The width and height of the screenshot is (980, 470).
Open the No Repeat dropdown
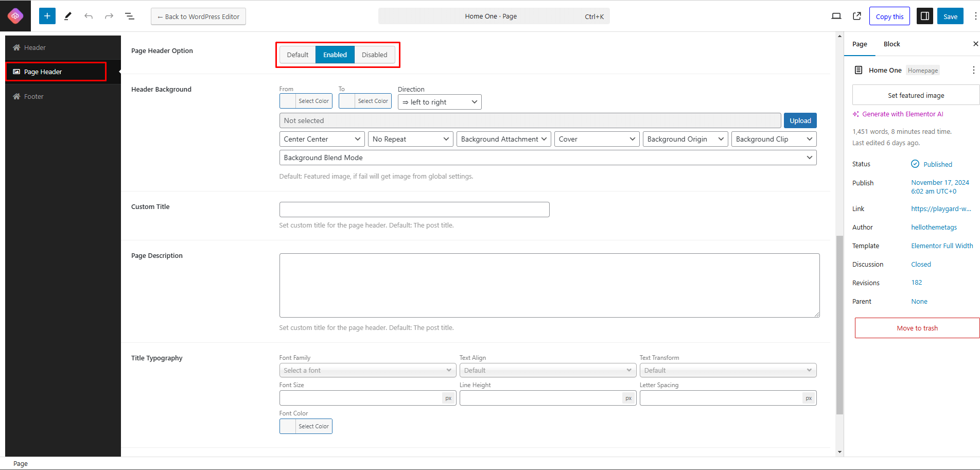pyautogui.click(x=411, y=139)
